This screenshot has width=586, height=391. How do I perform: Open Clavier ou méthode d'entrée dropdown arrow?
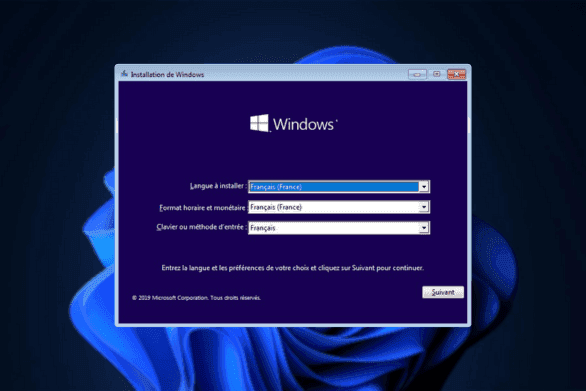(x=424, y=228)
